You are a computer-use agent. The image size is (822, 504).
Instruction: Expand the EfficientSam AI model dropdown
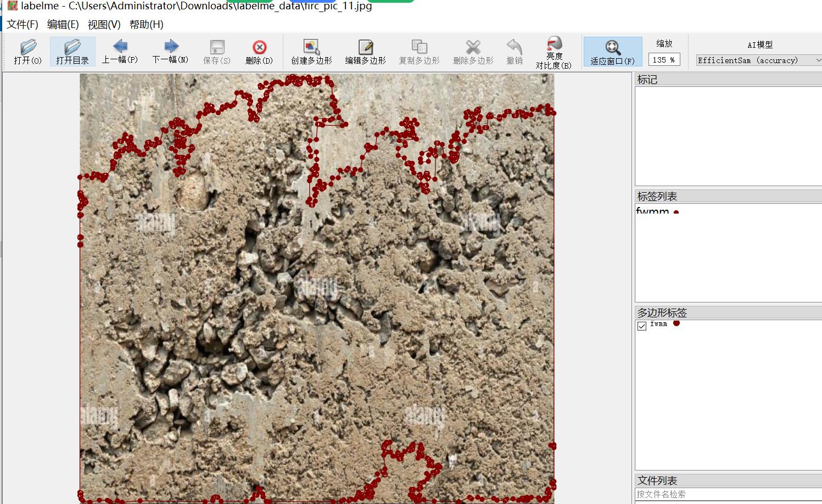[759, 60]
